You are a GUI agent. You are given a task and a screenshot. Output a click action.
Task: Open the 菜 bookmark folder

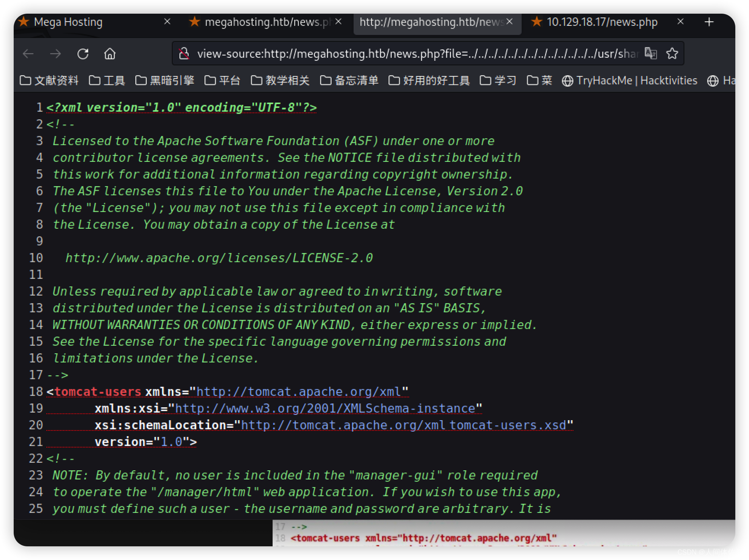coord(540,81)
